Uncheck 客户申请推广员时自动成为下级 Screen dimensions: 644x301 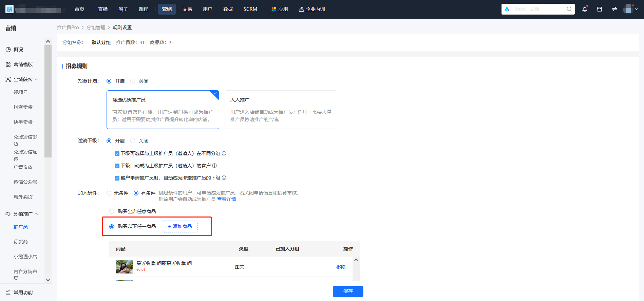click(117, 178)
